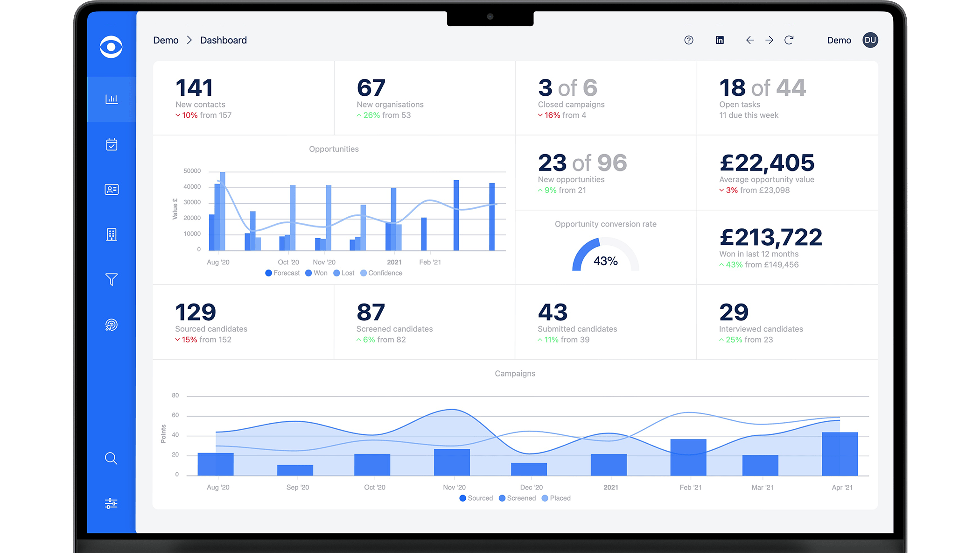The image size is (980, 553).
Task: Select the Dashboard breadcrumb tab
Action: [x=223, y=40]
